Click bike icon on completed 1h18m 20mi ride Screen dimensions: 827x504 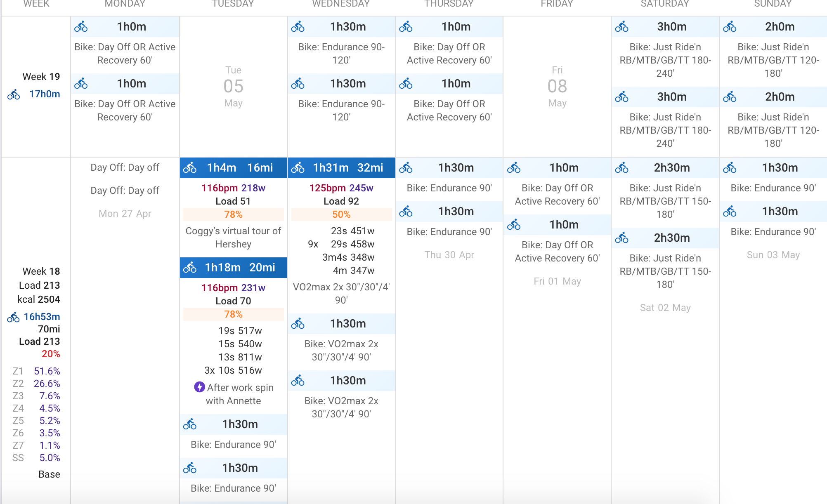coord(190,268)
